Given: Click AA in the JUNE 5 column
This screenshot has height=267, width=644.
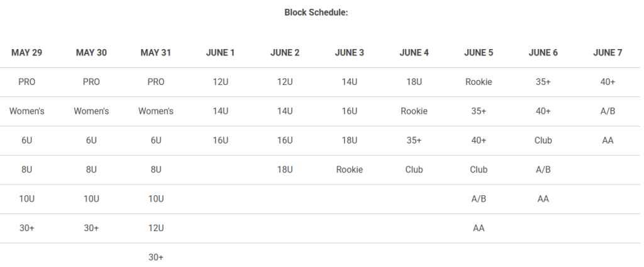Looking at the screenshot, I should (479, 228).
